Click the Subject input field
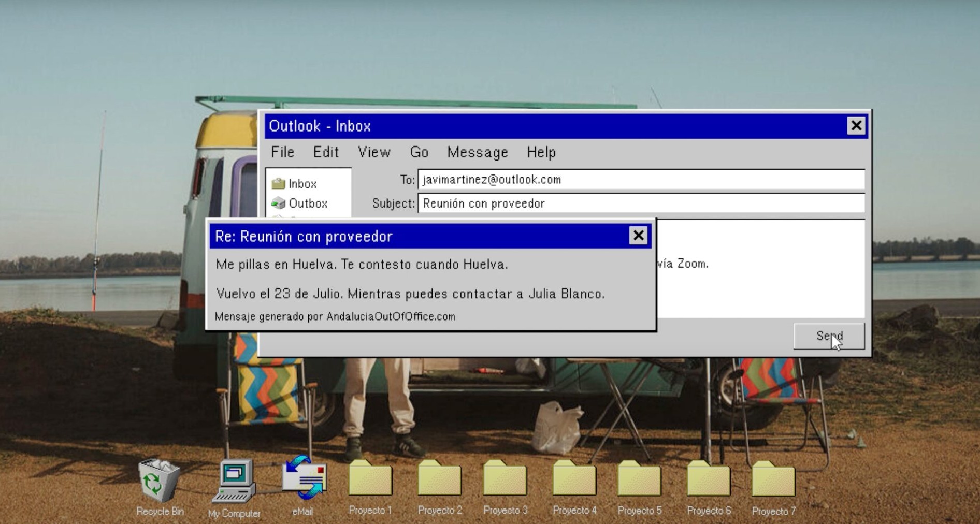The width and height of the screenshot is (980, 524). click(x=641, y=203)
